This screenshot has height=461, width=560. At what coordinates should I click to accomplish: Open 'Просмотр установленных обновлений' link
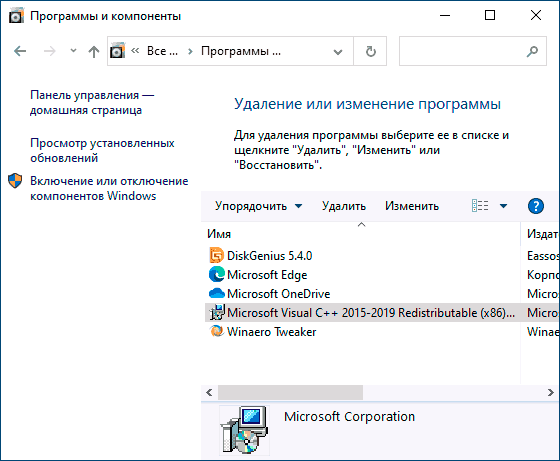pyautogui.click(x=102, y=150)
